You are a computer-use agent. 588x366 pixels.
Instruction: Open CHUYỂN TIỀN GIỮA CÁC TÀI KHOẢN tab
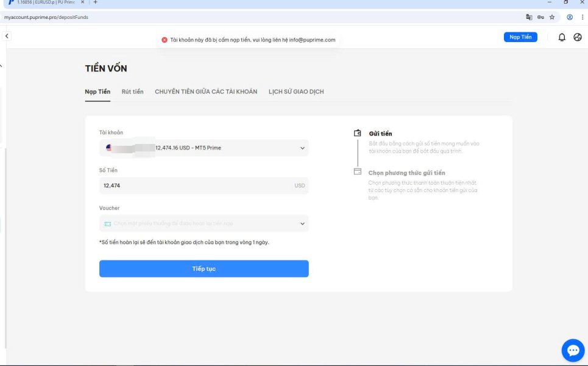(206, 91)
